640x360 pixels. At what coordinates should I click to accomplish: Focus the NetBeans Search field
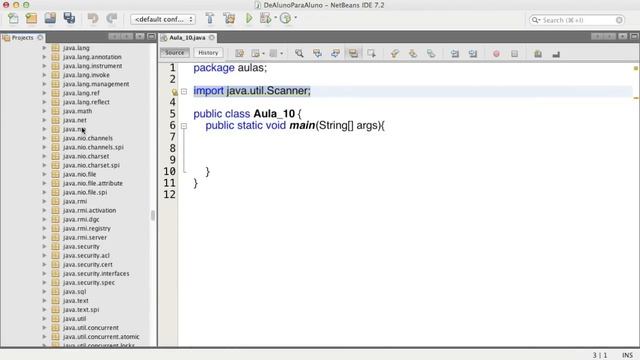click(x=577, y=20)
